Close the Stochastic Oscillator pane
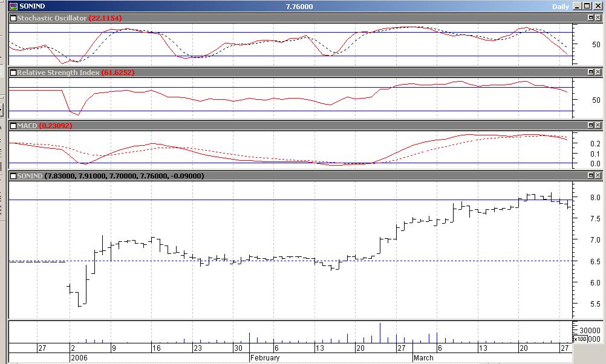 (x=598, y=18)
